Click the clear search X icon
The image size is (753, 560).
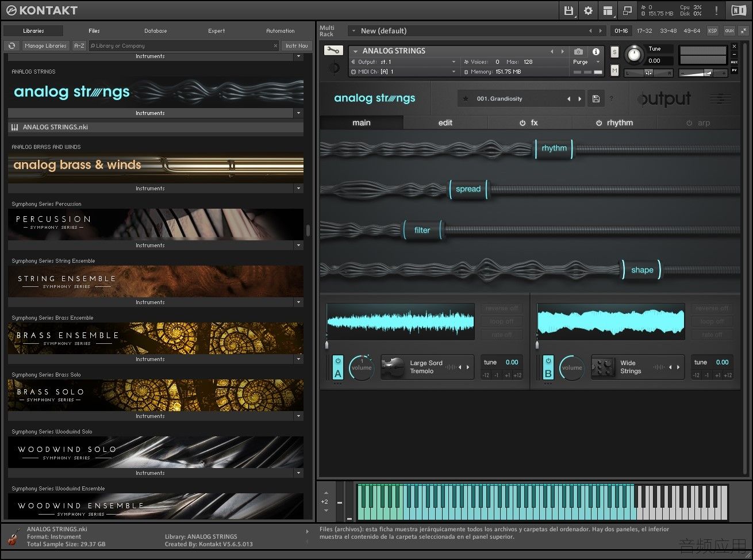275,46
